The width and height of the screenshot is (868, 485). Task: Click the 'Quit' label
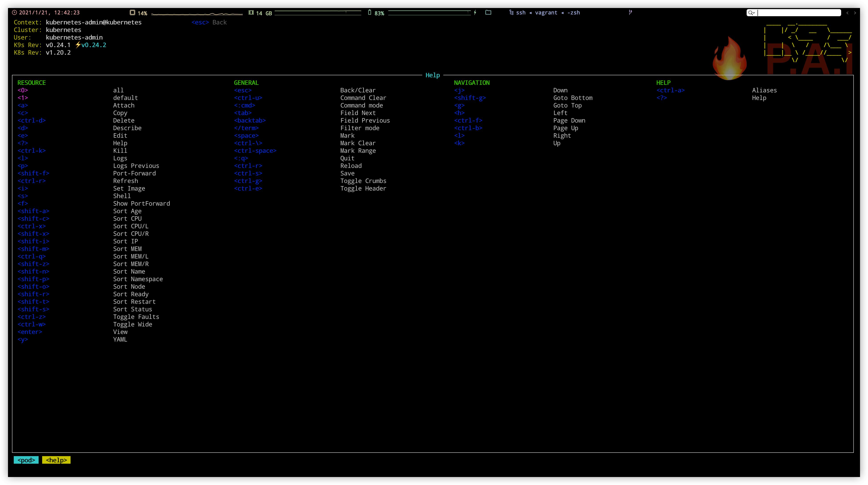tap(347, 158)
